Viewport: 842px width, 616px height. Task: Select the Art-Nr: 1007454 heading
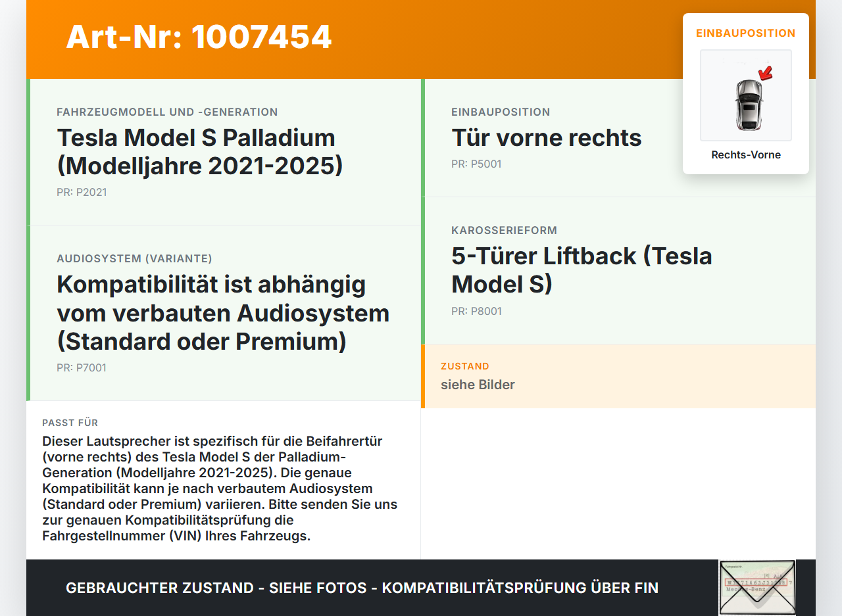[199, 37]
